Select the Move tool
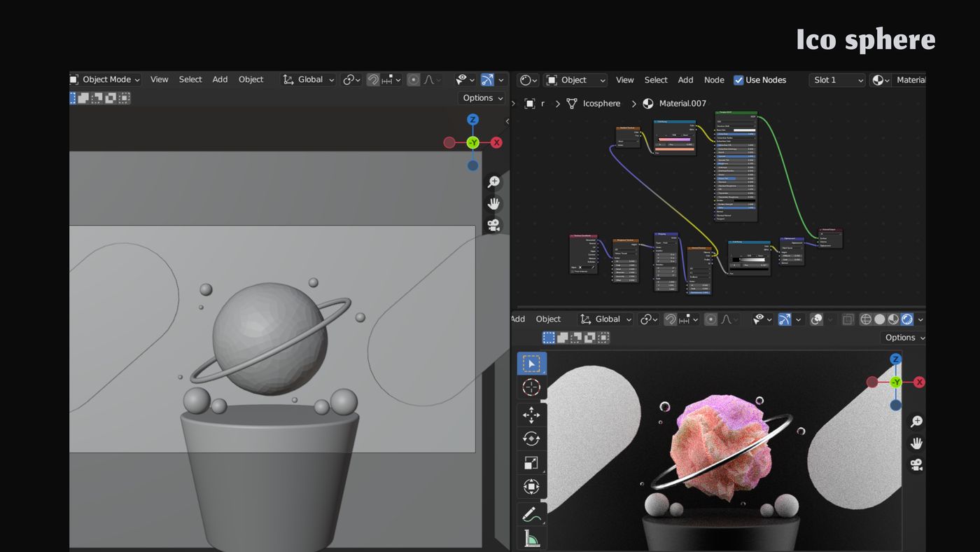The width and height of the screenshot is (980, 552). pos(531,415)
